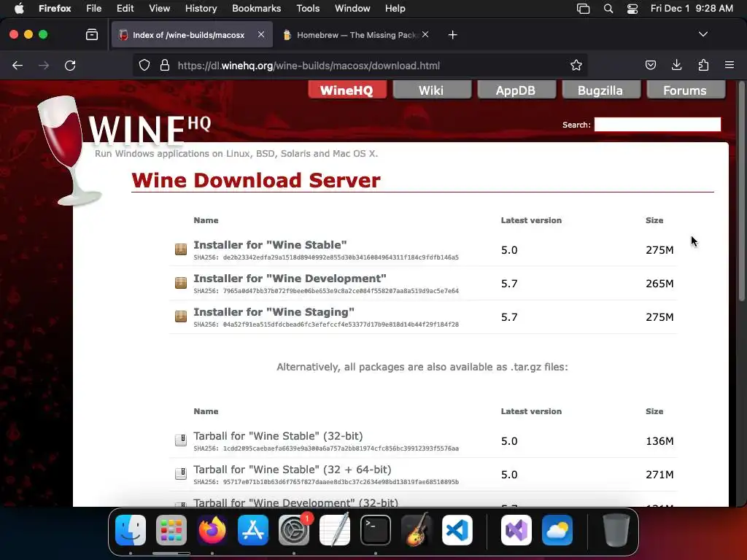Open App Store from the Dock
This screenshot has height=560, width=747.
pyautogui.click(x=253, y=530)
